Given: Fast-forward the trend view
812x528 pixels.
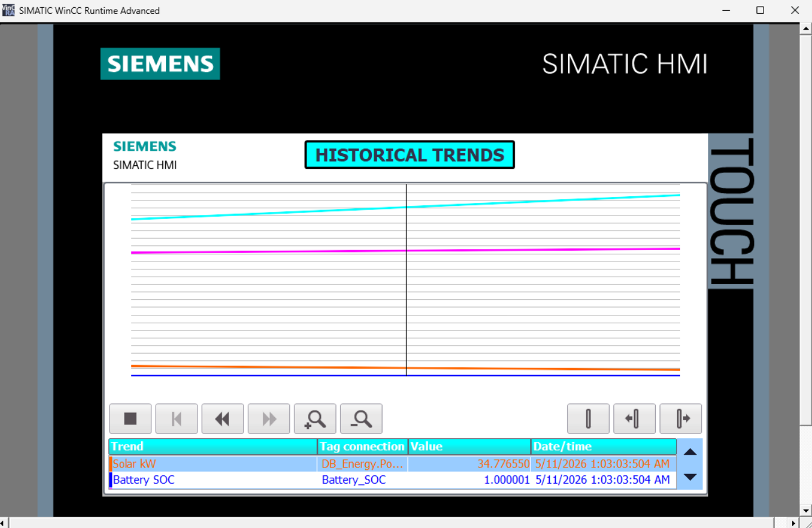Looking at the screenshot, I should coord(269,418).
